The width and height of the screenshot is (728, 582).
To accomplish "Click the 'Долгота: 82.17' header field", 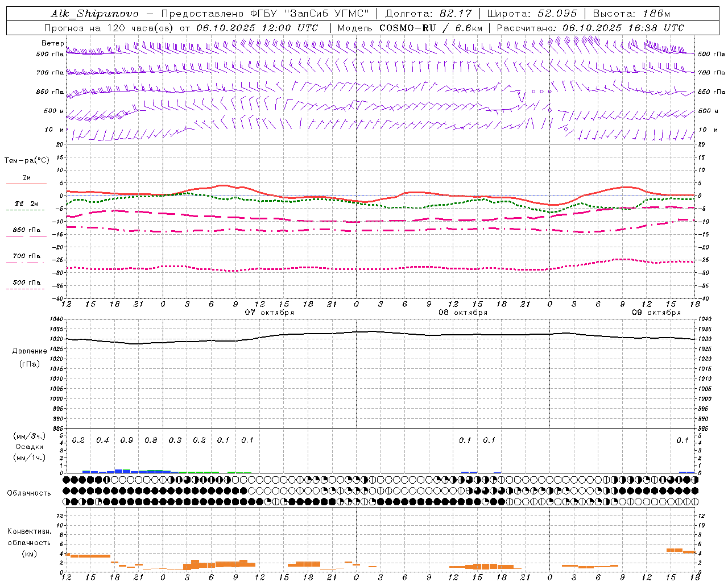I will [x=428, y=14].
